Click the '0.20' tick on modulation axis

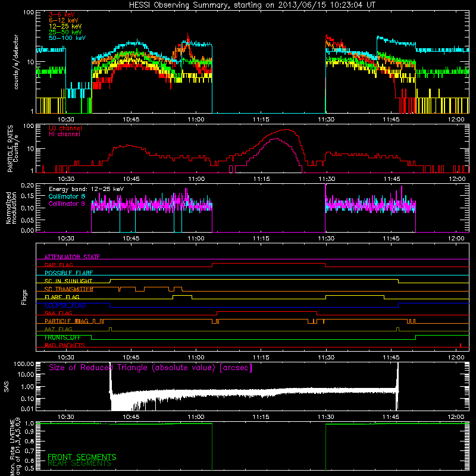(27, 185)
